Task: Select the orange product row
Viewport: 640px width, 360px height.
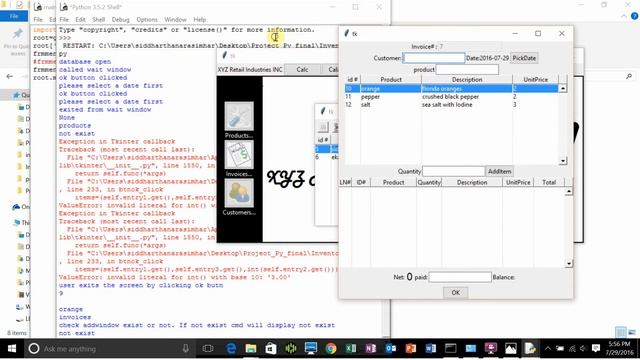Action: tap(451, 89)
